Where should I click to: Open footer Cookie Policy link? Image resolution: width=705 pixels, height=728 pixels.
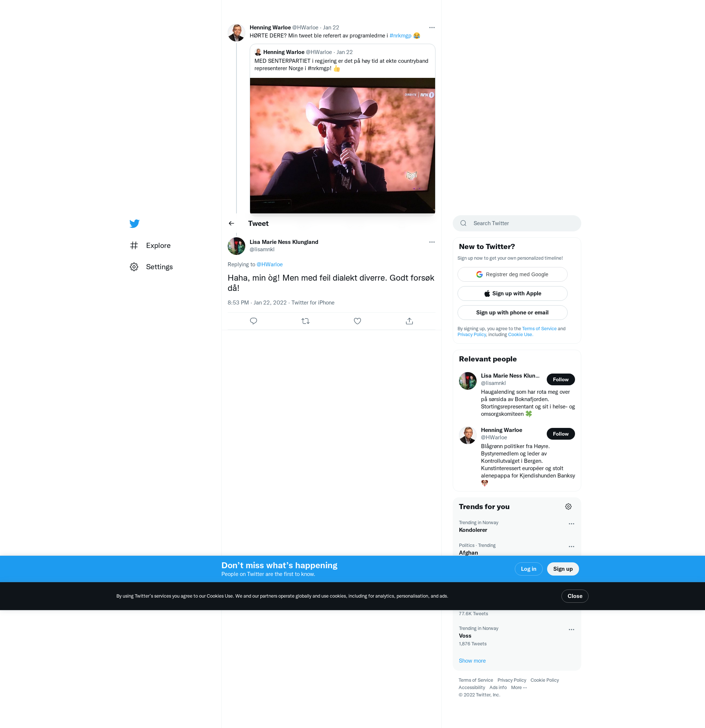tap(545, 680)
